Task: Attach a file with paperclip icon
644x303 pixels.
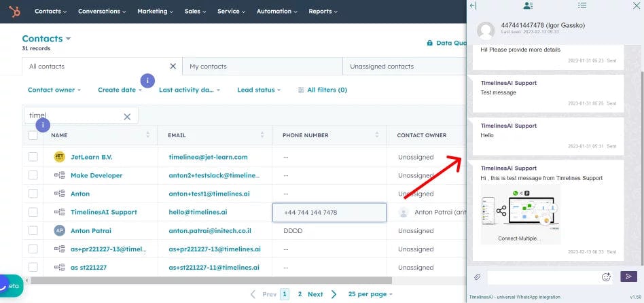Action: point(478,277)
